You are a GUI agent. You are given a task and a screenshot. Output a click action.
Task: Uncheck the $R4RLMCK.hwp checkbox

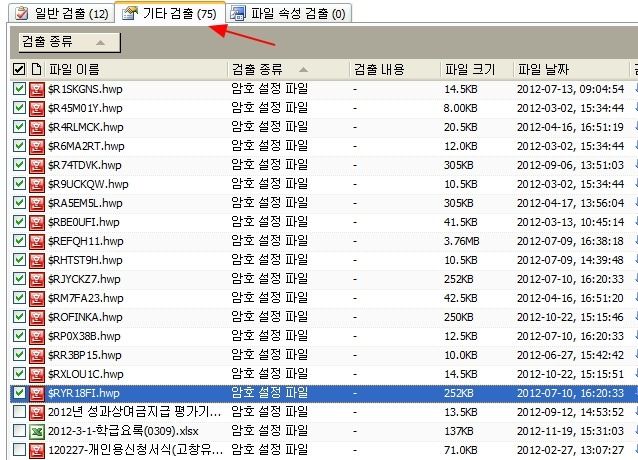pyautogui.click(x=19, y=126)
